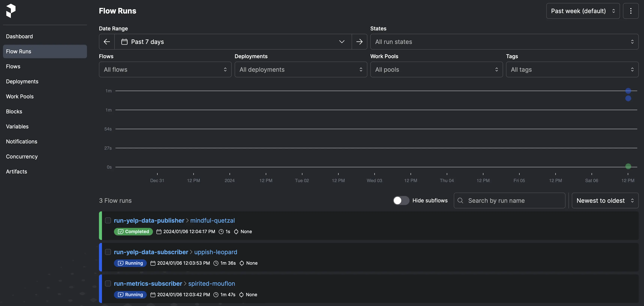Click task count icon in mindful-quetzal row

click(236, 232)
